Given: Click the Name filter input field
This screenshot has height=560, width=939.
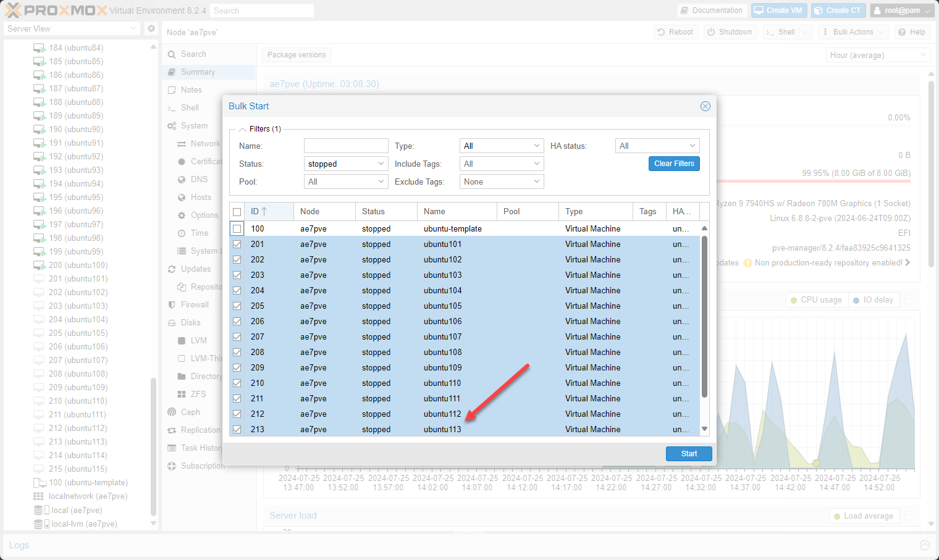Looking at the screenshot, I should coord(346,146).
